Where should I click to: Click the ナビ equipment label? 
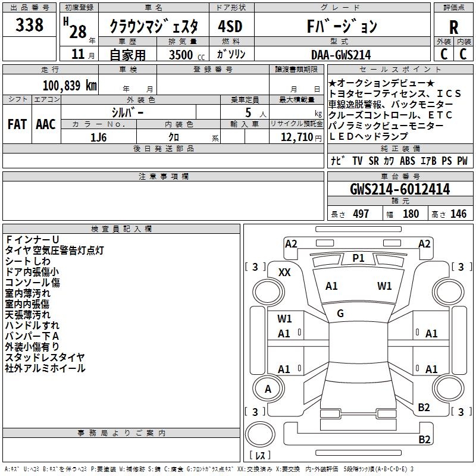(x=337, y=161)
